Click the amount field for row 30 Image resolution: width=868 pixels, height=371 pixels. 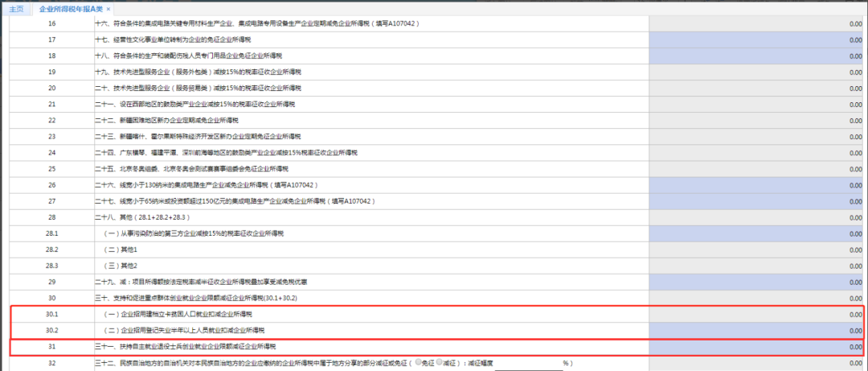click(756, 298)
